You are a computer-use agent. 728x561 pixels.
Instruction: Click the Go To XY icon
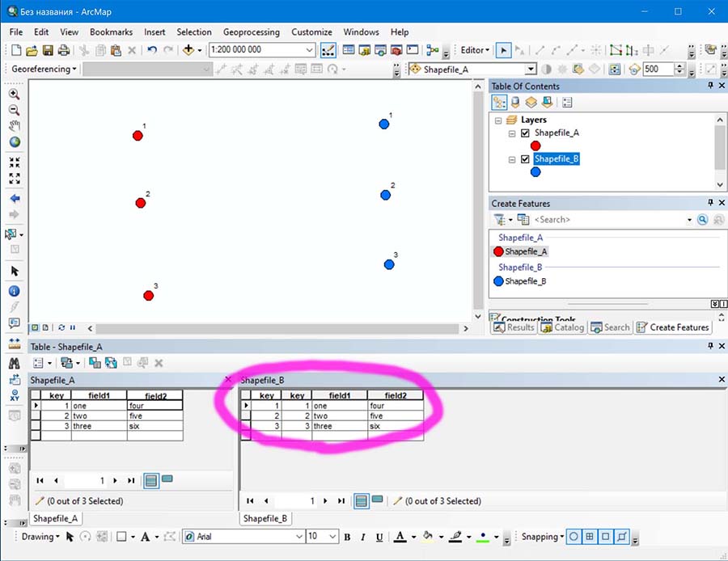click(x=14, y=397)
